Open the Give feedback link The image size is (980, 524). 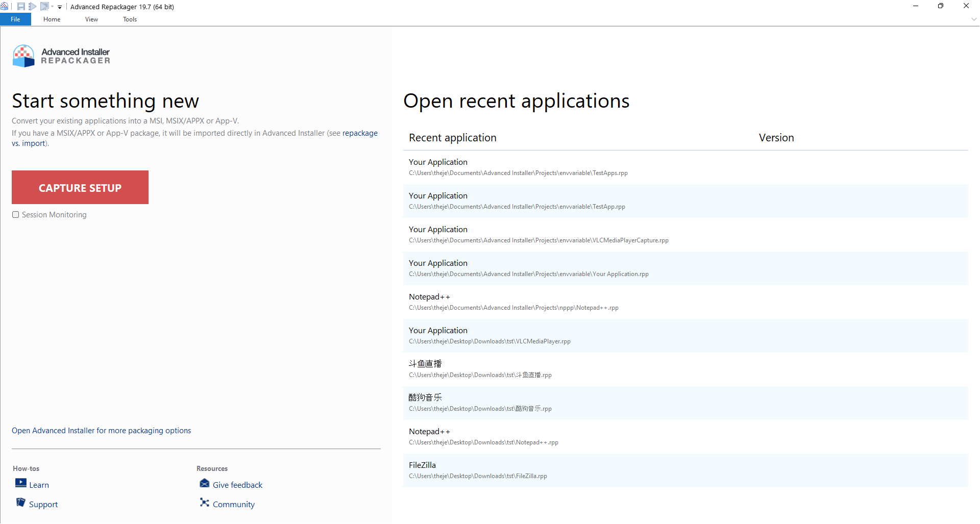point(237,485)
